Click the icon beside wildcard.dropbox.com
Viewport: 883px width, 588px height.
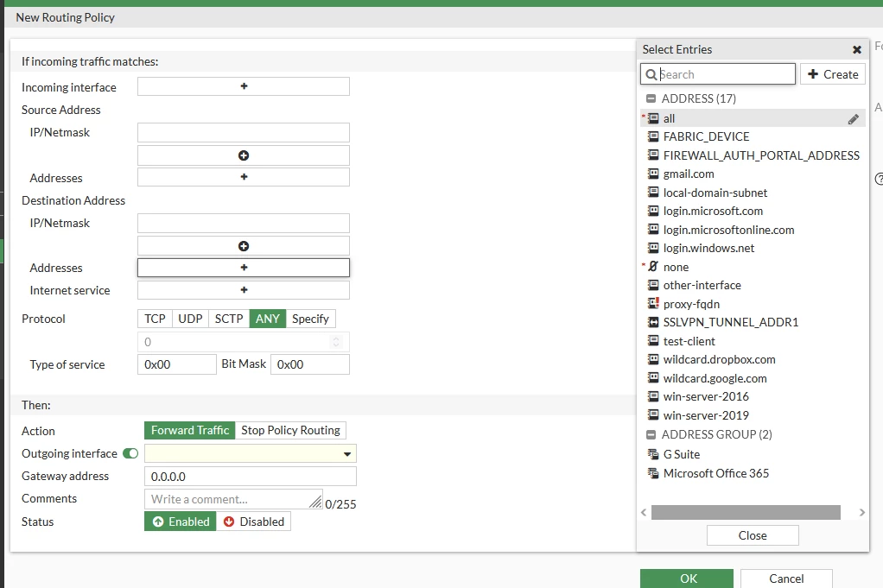click(652, 359)
